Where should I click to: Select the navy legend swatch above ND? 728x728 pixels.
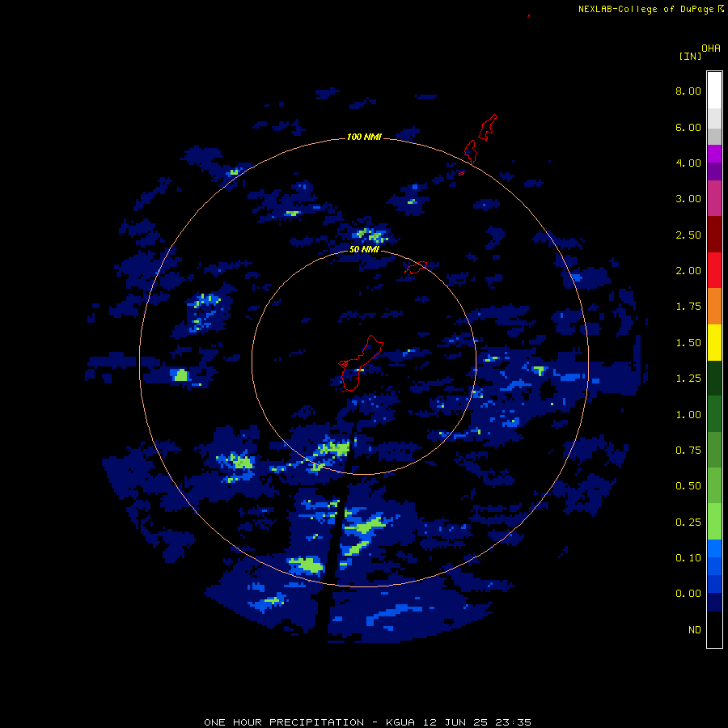[714, 603]
